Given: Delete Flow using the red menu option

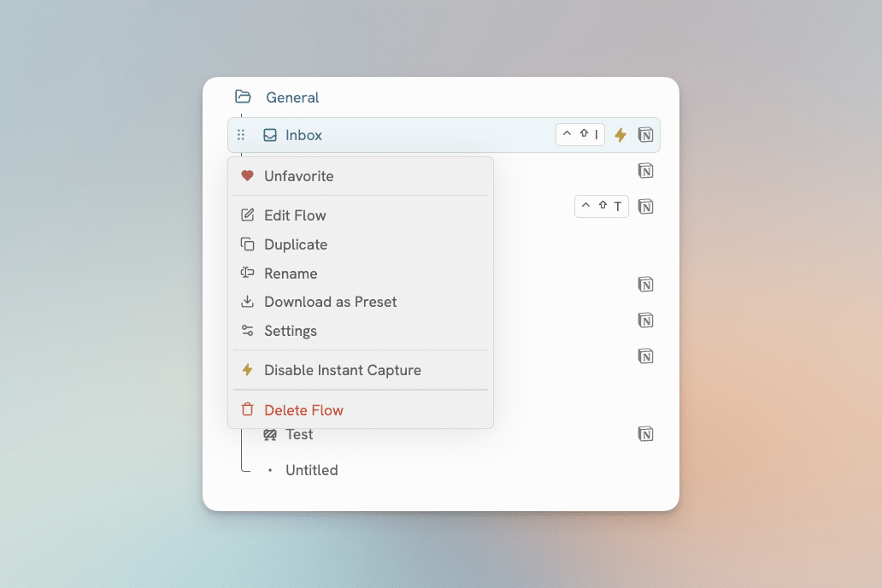Looking at the screenshot, I should pyautogui.click(x=303, y=410).
